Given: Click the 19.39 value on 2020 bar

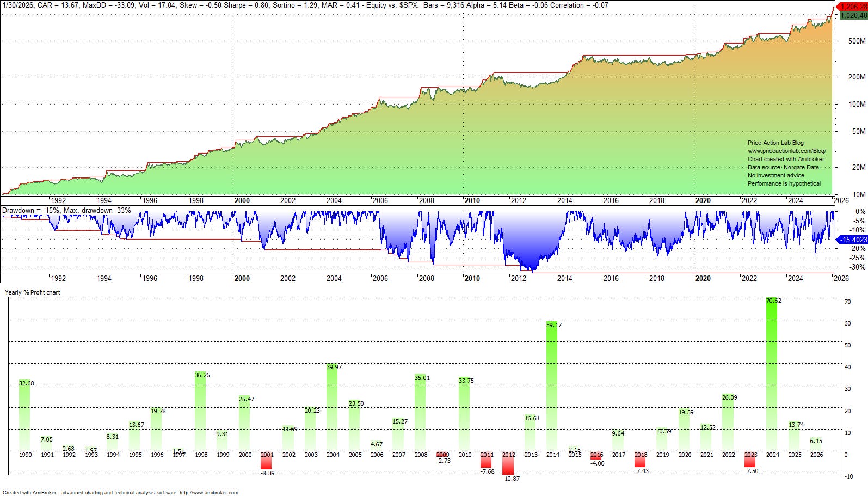Looking at the screenshot, I should [x=686, y=412].
